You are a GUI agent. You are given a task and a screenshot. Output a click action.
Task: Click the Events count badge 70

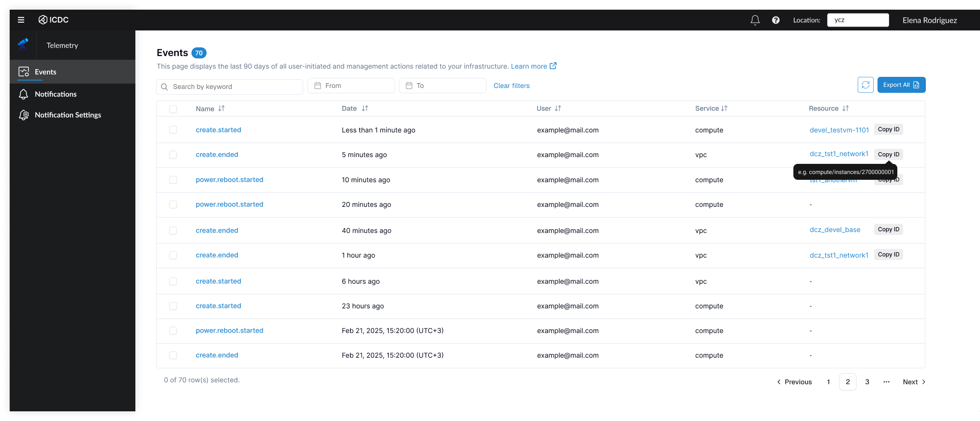pos(199,53)
